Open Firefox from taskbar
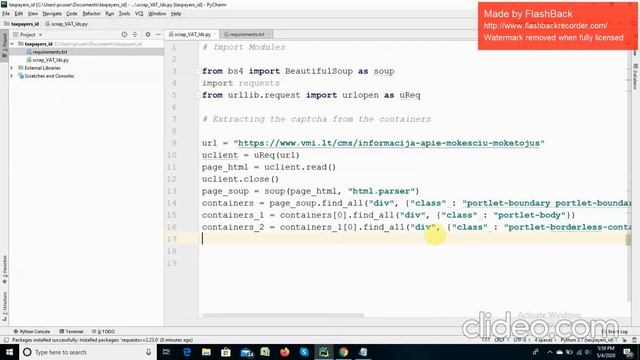Screen dimensions: 640x360 click(x=284, y=352)
